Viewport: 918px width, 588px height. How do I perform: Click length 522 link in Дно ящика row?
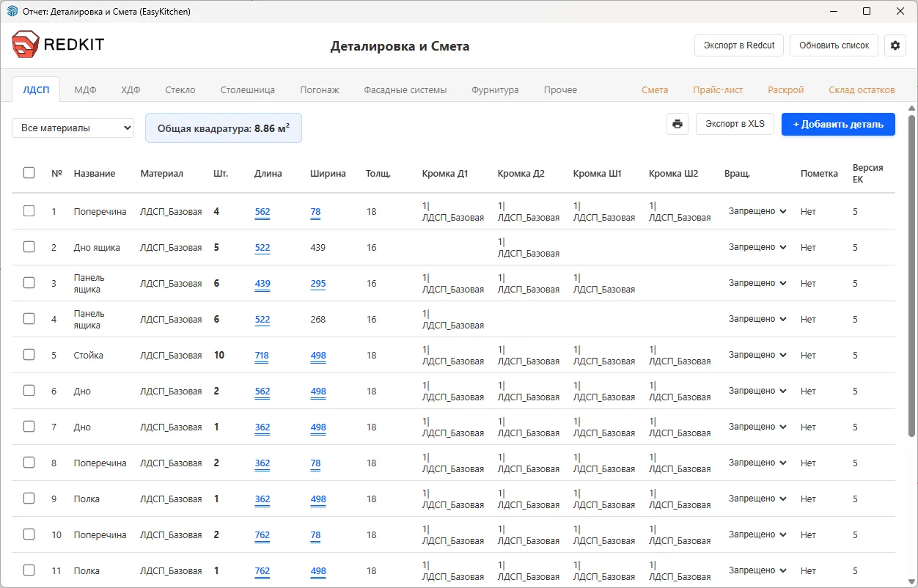point(262,248)
